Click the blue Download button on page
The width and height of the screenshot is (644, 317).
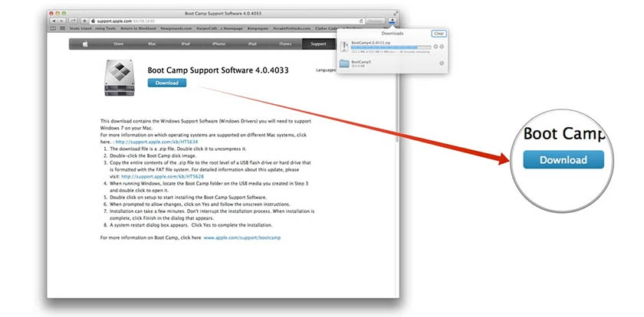tap(167, 83)
